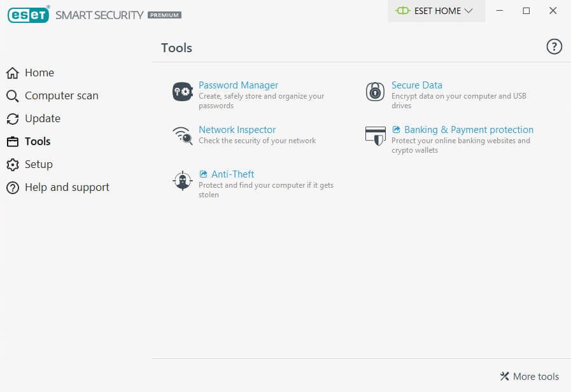Select the Tools menu item
Viewport: 571px width, 392px height.
[38, 141]
